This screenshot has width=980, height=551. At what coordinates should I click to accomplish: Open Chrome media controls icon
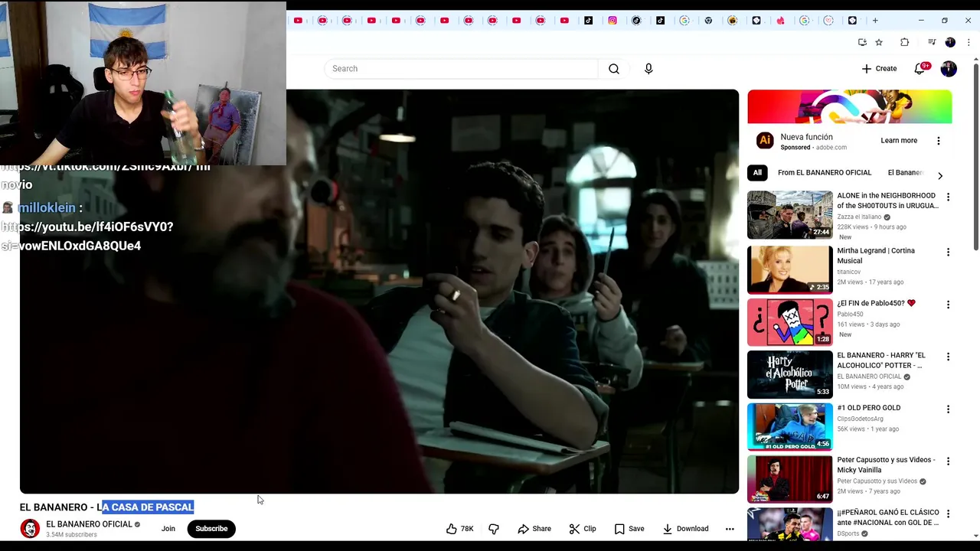pos(932,42)
